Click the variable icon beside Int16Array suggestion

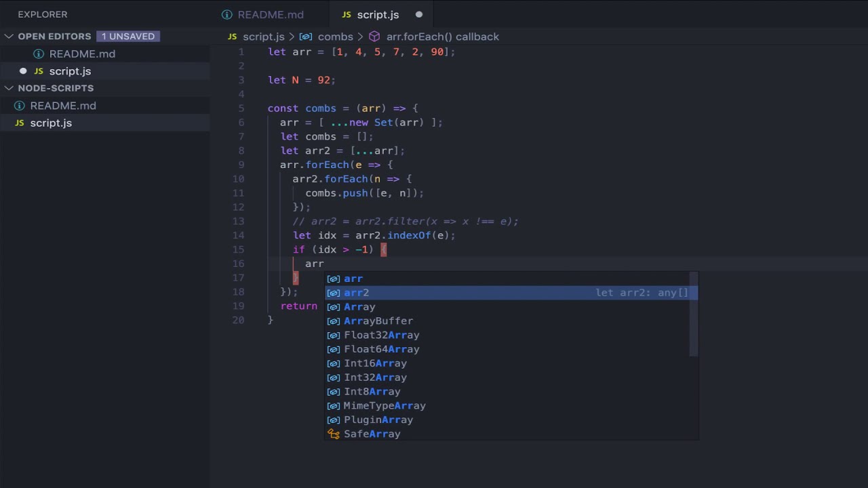click(x=333, y=363)
